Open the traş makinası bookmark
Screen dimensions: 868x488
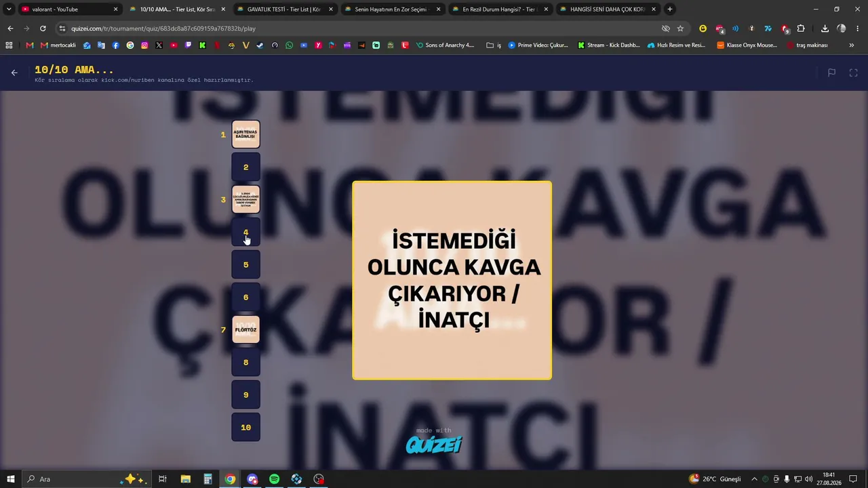coord(807,45)
